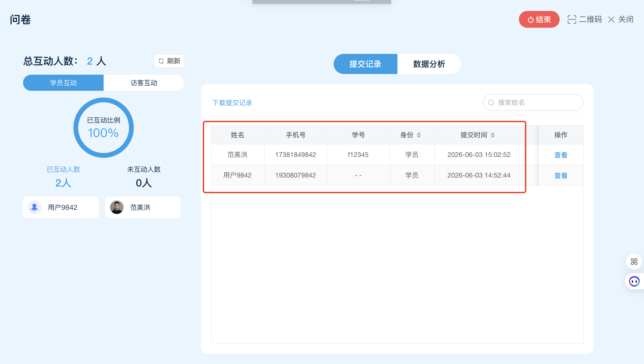Image resolution: width=644 pixels, height=364 pixels.
Task: Select the 用户9842 participant card
Action: 61,207
